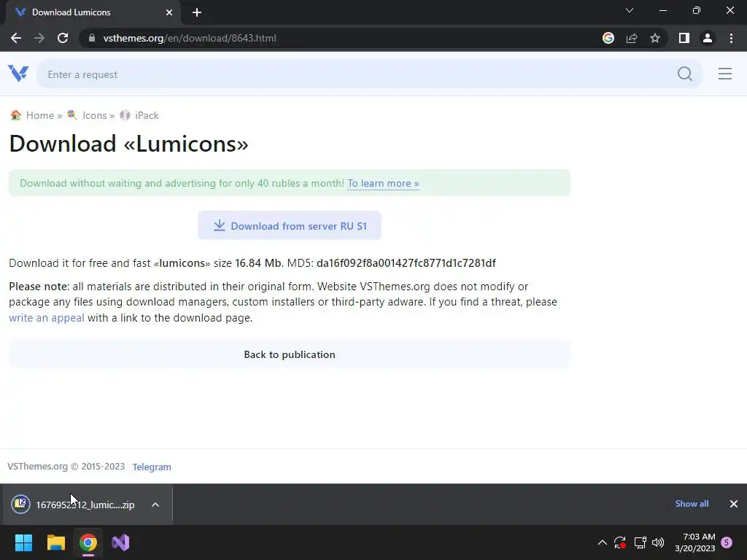Open the Windows Start menu
747x560 pixels.
[23, 542]
